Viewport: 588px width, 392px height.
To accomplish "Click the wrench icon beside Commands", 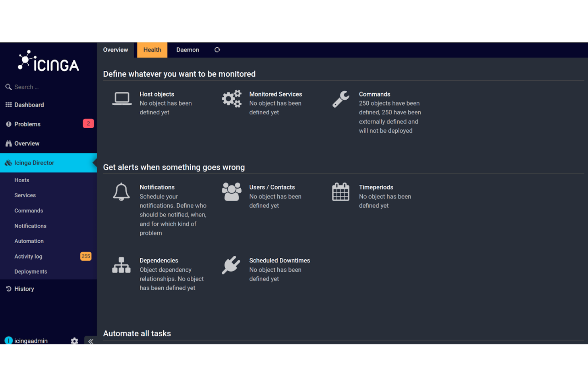I will coord(340,99).
